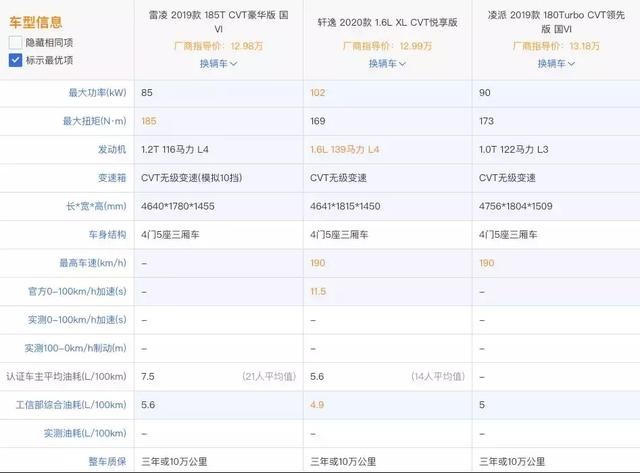Click the 变速箱 row label
The image size is (640, 473).
[x=112, y=178]
